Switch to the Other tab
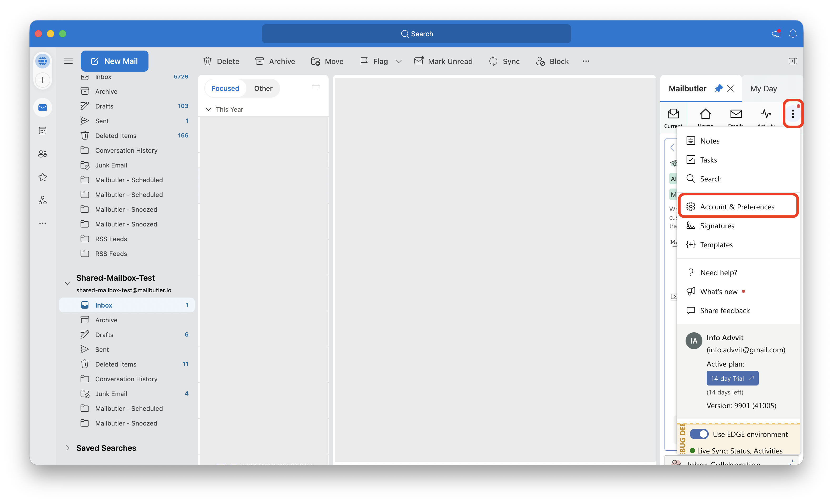 [263, 88]
